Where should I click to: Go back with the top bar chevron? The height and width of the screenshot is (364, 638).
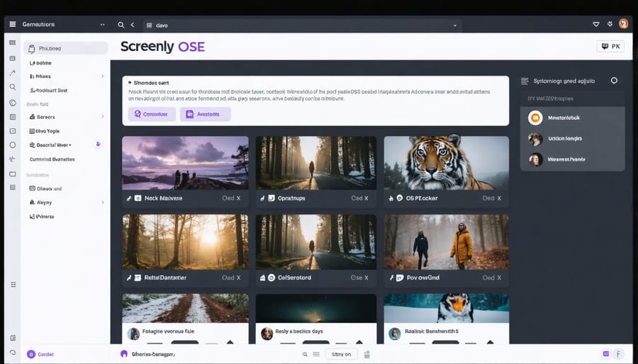coord(133,25)
